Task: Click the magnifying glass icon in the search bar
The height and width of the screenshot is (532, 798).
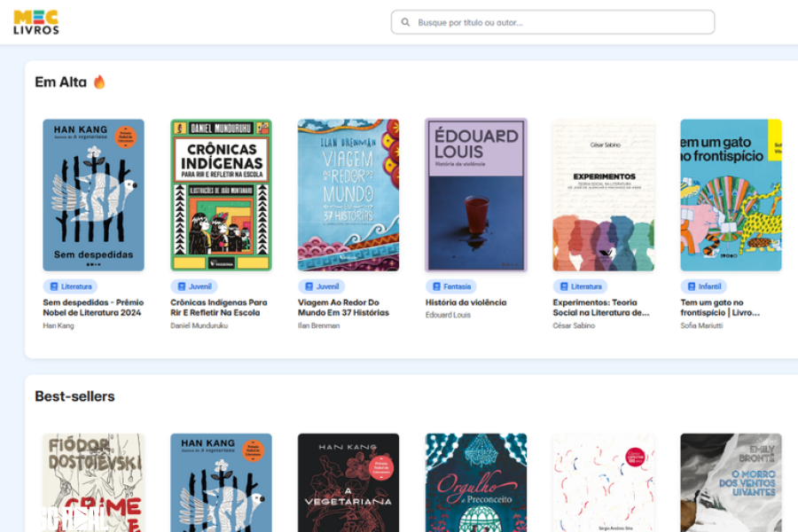Action: click(405, 22)
